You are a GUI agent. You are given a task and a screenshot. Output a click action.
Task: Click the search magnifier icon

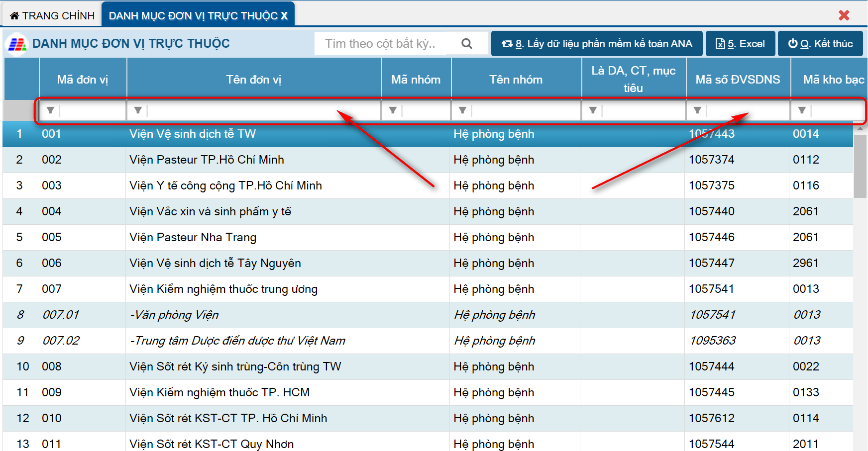click(466, 44)
